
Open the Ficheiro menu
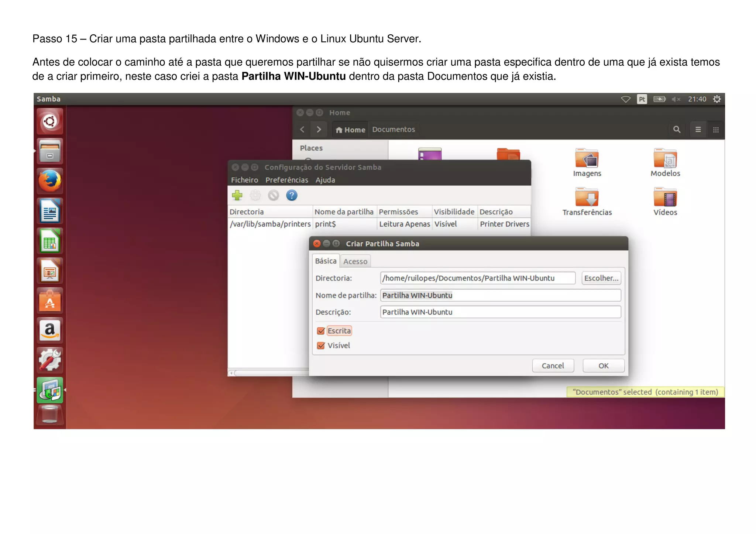244,180
